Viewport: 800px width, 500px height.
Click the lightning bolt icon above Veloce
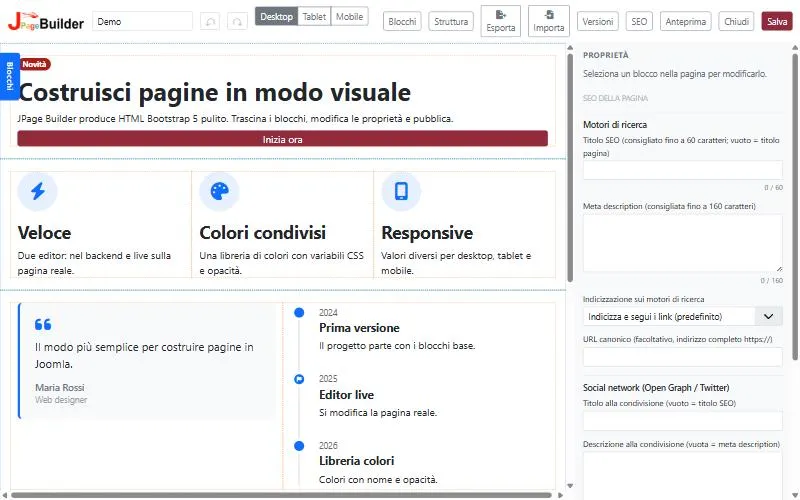[x=37, y=191]
